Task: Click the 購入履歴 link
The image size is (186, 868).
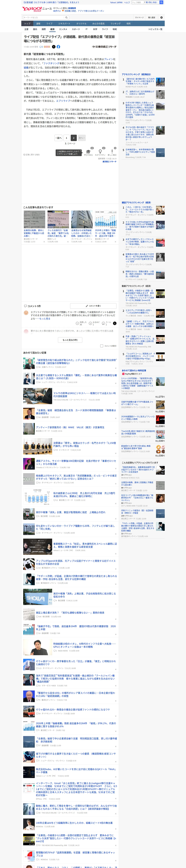Action: click(152, 18)
